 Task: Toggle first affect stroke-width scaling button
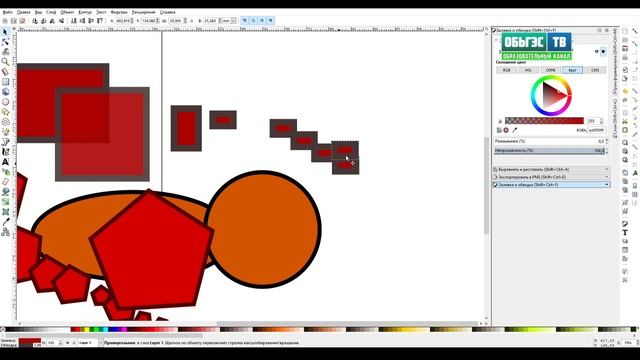pyautogui.click(x=244, y=20)
